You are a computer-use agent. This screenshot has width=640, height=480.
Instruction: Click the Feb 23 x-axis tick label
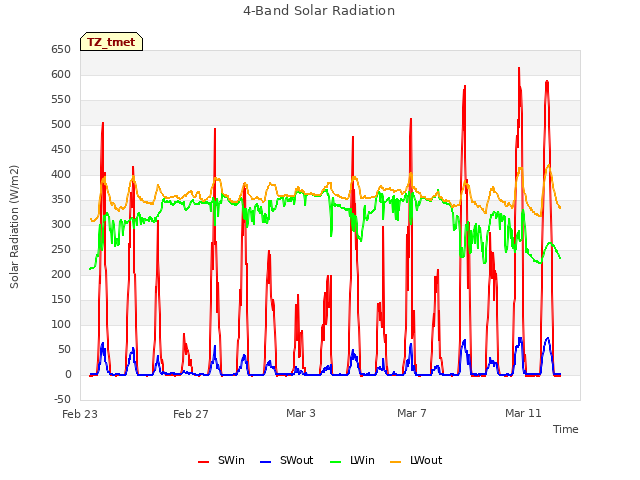pyautogui.click(x=80, y=414)
